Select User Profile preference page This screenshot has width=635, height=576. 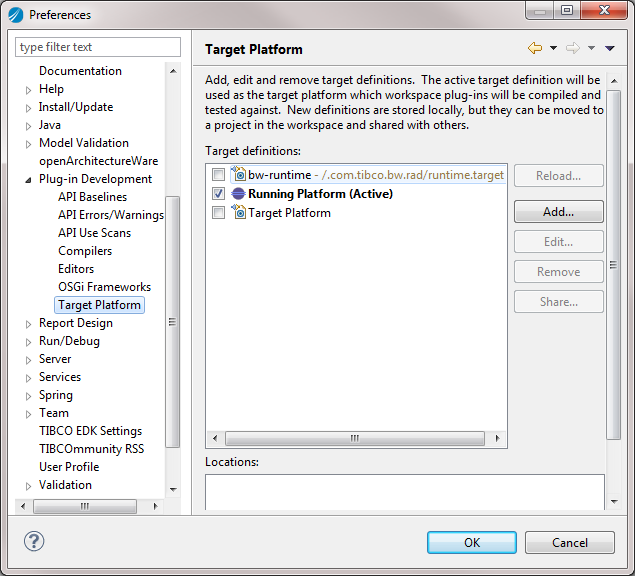tap(69, 467)
